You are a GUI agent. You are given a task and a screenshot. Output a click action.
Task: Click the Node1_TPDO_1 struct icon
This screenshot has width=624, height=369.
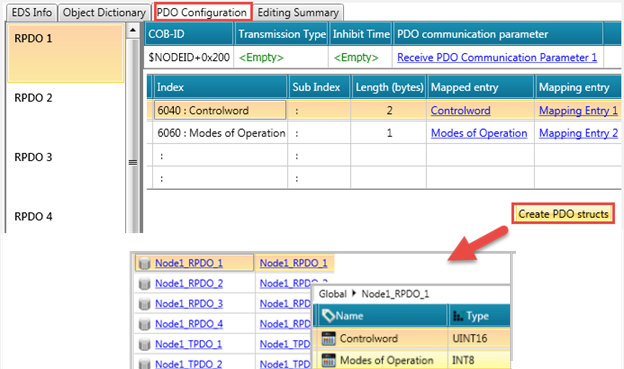tap(144, 344)
